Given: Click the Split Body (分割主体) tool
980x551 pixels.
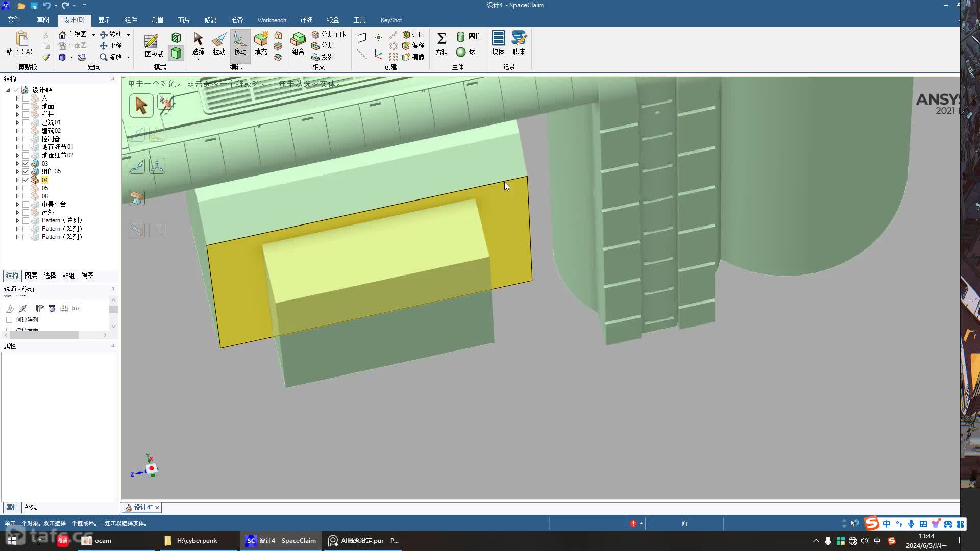Looking at the screenshot, I should (329, 34).
